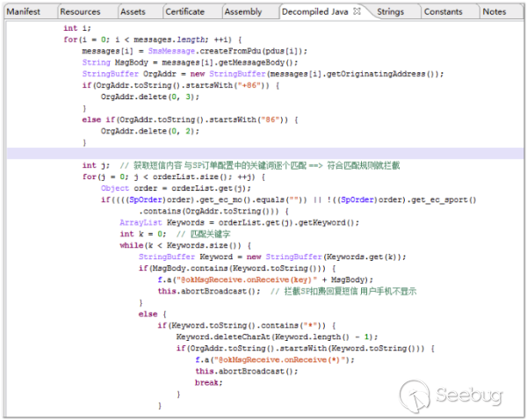Open the Resources tab

point(80,11)
